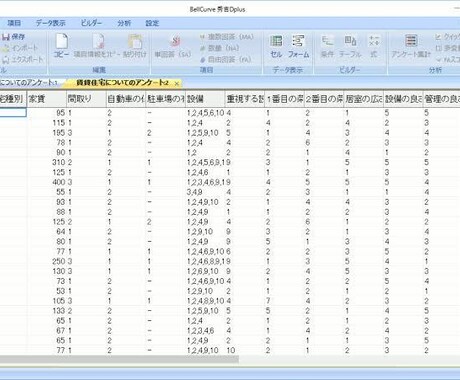Click the エクスポート export button
Screen dimensions: 460x380
22,60
